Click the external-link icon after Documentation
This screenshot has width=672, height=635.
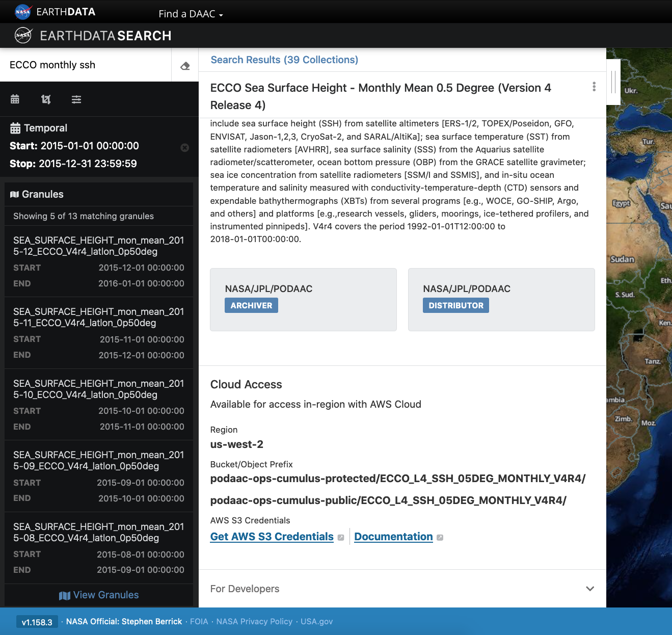tap(440, 538)
